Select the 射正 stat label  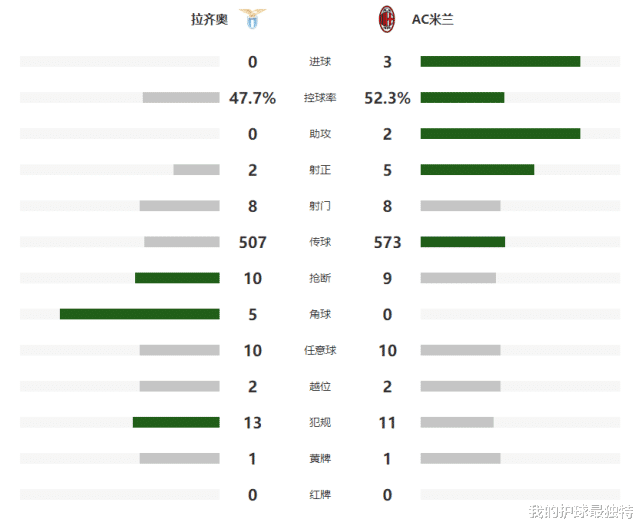tap(320, 170)
